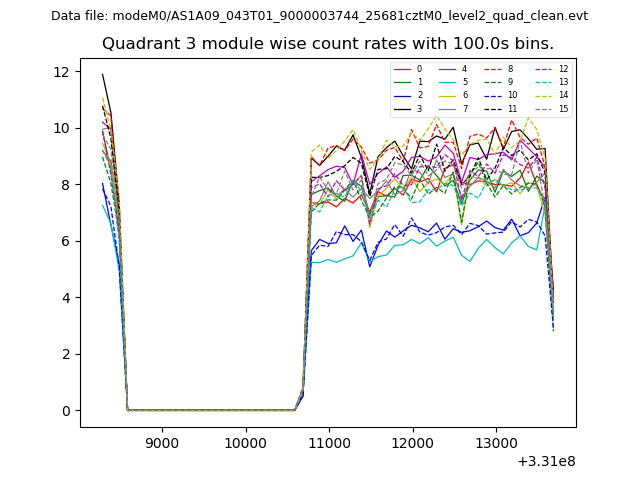Click legend label 12
Image resolution: width=640 pixels, height=480 pixels.
pos(563,69)
